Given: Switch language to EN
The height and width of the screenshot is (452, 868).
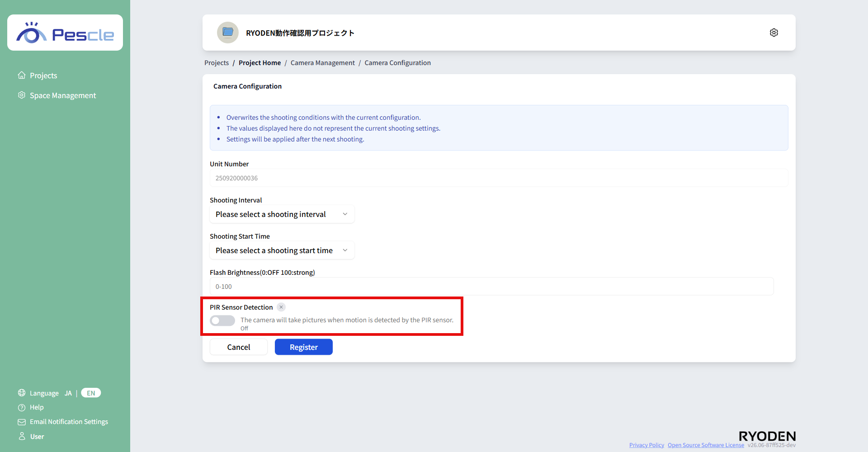Looking at the screenshot, I should 91,393.
